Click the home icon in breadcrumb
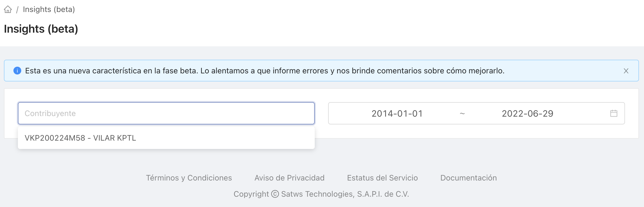644x207 pixels. pos(8,9)
